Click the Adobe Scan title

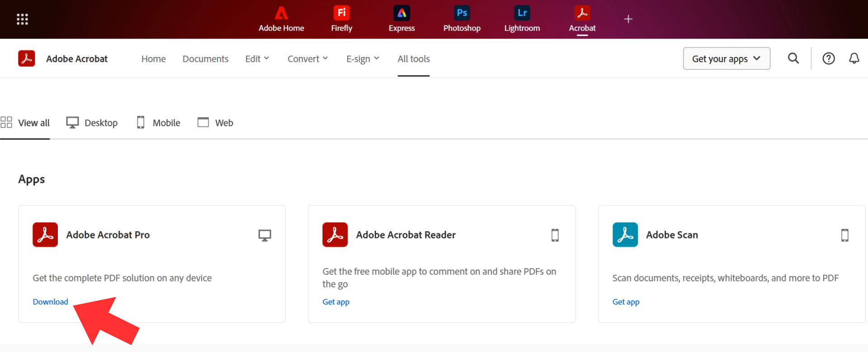point(672,235)
